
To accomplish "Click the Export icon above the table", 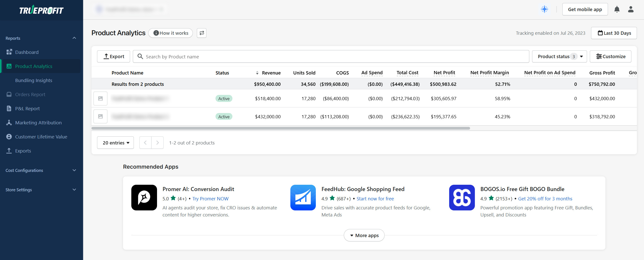I will pyautogui.click(x=107, y=56).
